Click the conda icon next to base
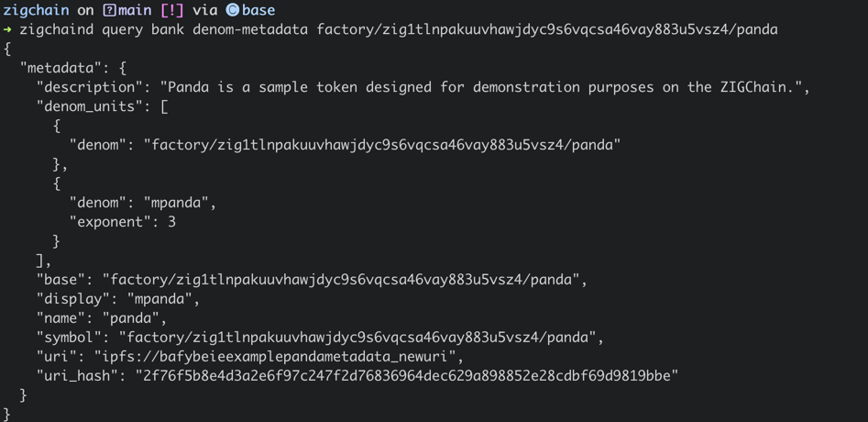 pos(233,10)
